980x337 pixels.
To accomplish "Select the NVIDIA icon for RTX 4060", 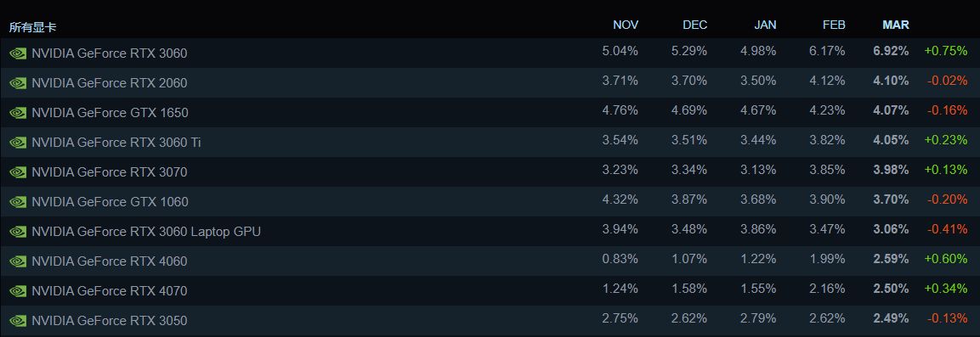I will [x=18, y=261].
